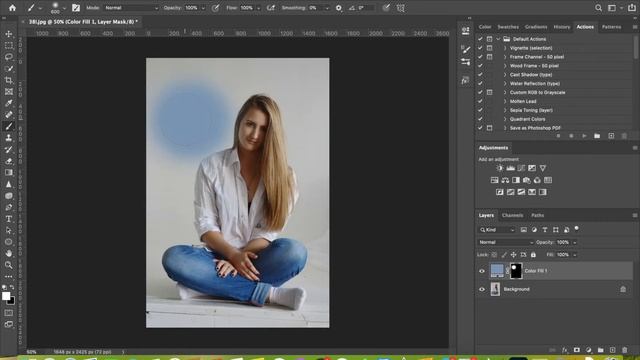
Task: Create new fill or adjustment layer
Action: pos(589,350)
